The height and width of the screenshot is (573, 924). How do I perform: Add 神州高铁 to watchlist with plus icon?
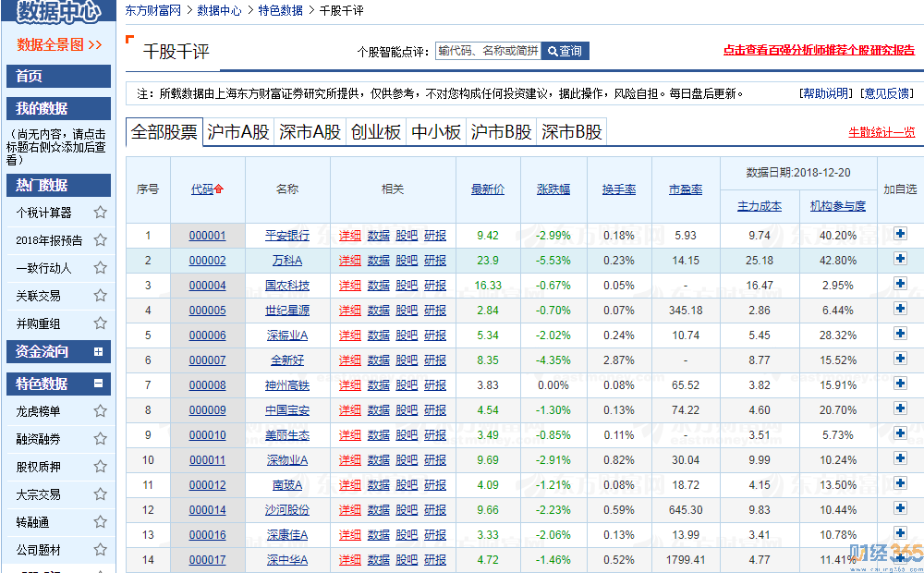pos(900,384)
